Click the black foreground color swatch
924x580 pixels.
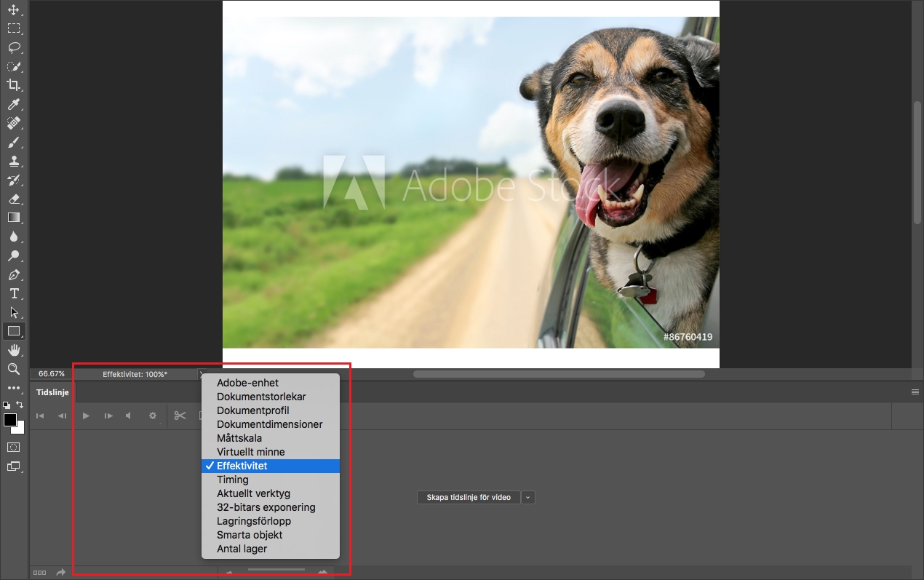pyautogui.click(x=9, y=419)
